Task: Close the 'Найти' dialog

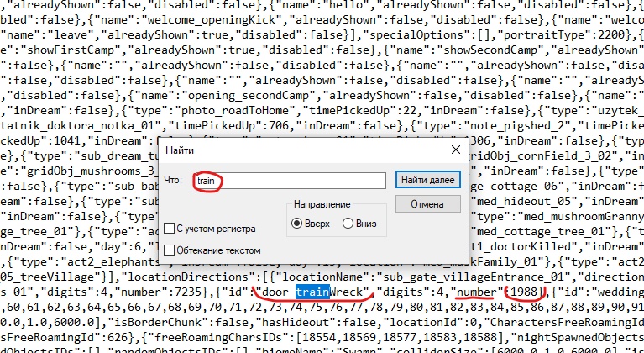Action: [x=455, y=150]
